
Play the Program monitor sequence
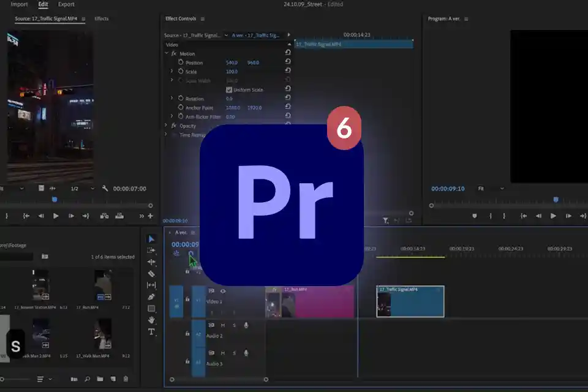point(553,216)
